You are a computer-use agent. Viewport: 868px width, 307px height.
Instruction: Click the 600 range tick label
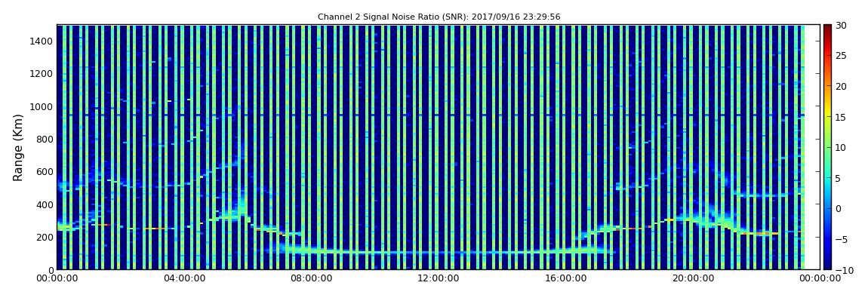[x=45, y=171]
